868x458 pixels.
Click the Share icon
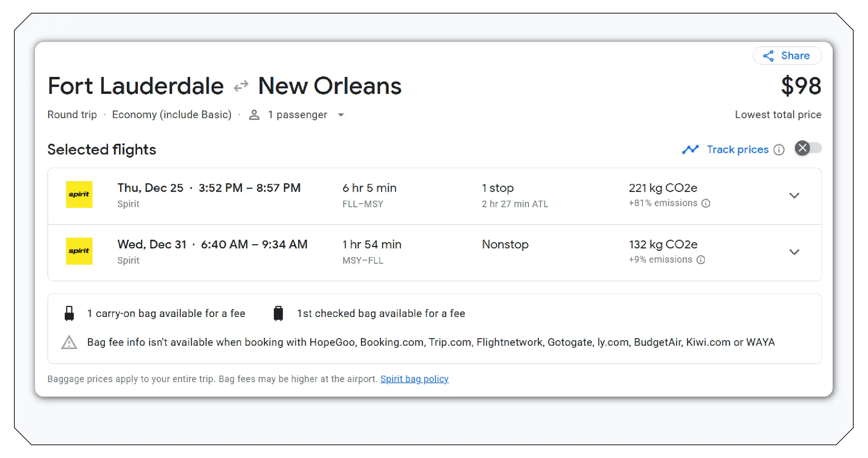point(769,56)
